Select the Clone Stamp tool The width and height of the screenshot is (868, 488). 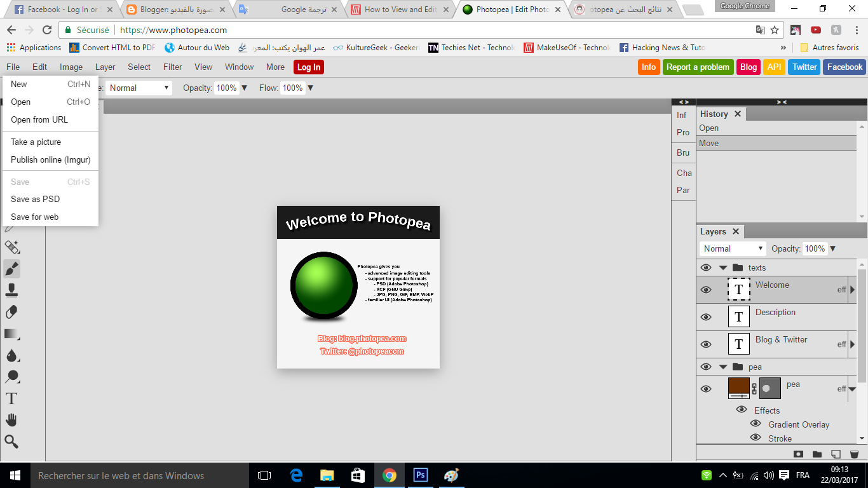[x=11, y=290]
